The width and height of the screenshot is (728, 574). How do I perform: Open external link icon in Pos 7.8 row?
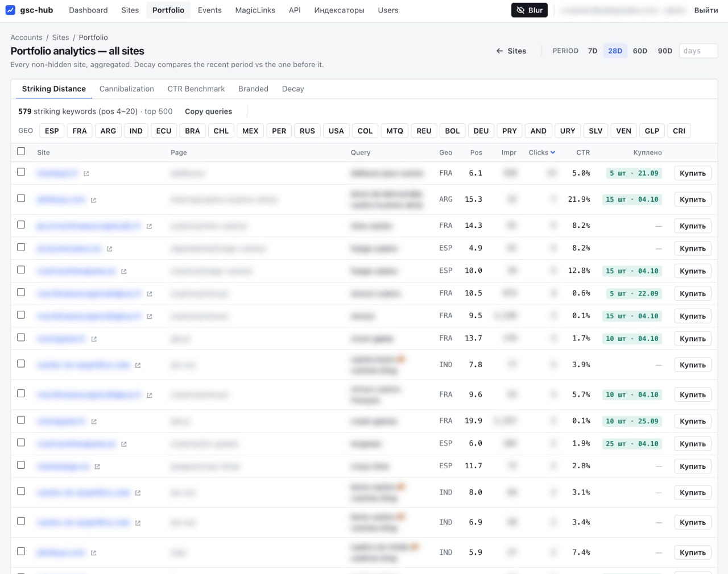pos(138,365)
